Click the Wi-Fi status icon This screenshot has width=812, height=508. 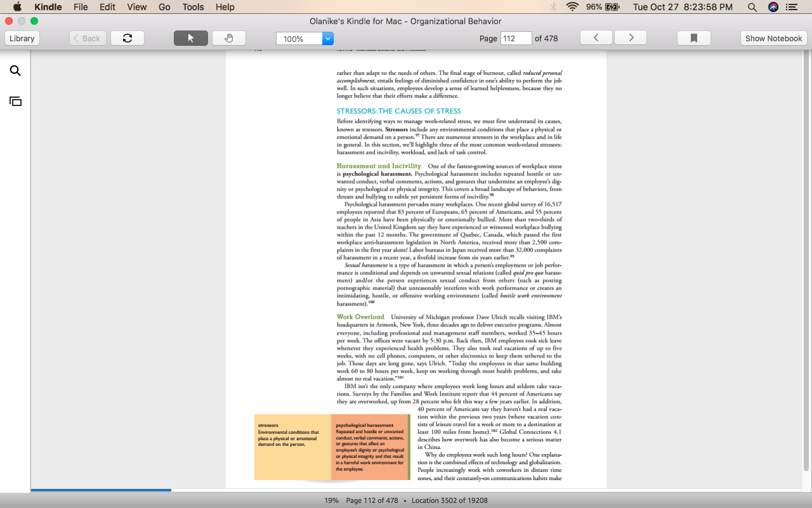click(x=573, y=7)
